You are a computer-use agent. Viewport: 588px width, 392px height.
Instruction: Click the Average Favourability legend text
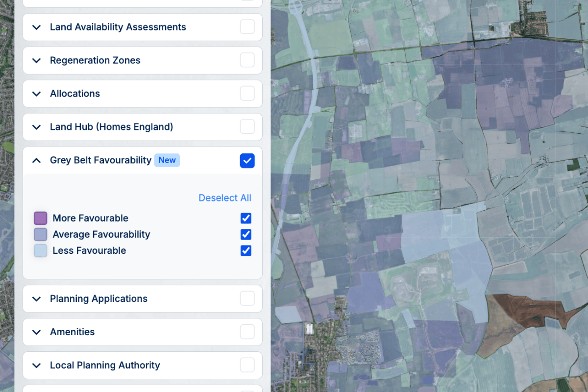tap(101, 234)
